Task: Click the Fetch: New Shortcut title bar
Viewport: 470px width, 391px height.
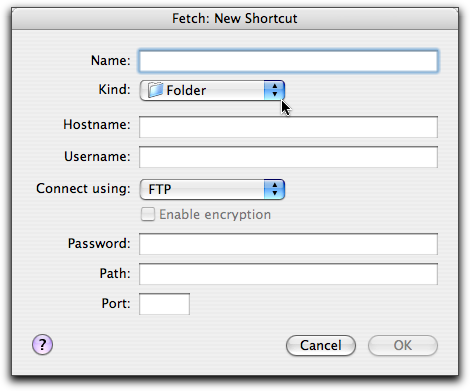Action: (235, 18)
